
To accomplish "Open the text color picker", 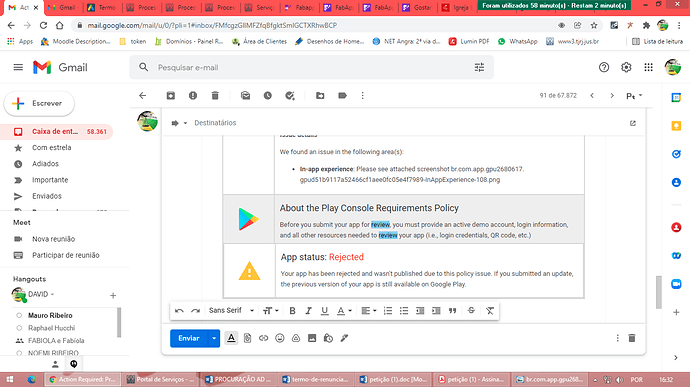I will [344, 311].
